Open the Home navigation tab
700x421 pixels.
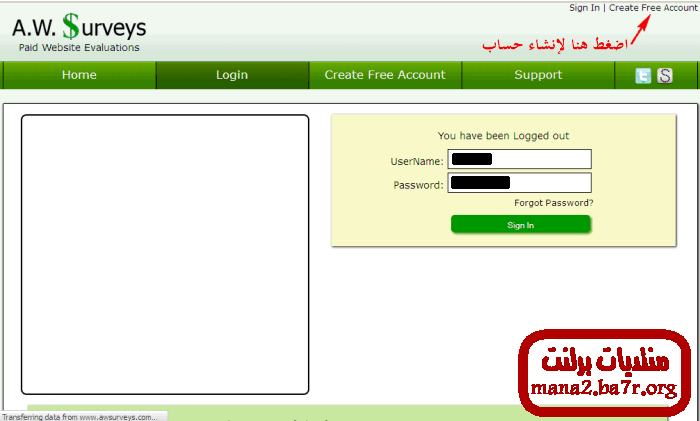click(x=79, y=75)
